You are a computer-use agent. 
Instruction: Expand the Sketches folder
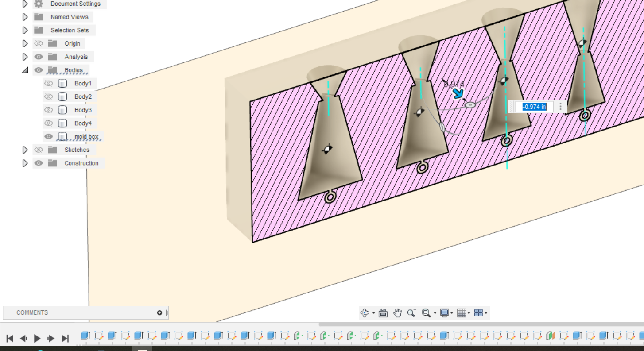point(25,150)
